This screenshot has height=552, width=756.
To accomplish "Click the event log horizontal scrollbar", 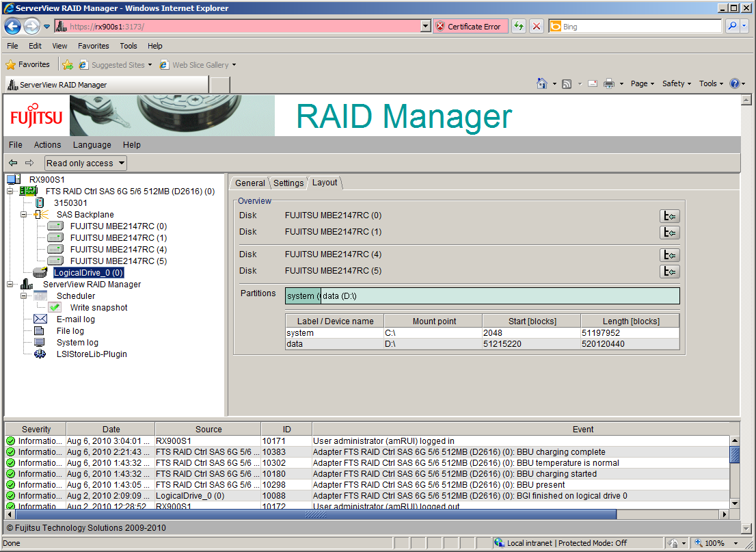I will (316, 514).
